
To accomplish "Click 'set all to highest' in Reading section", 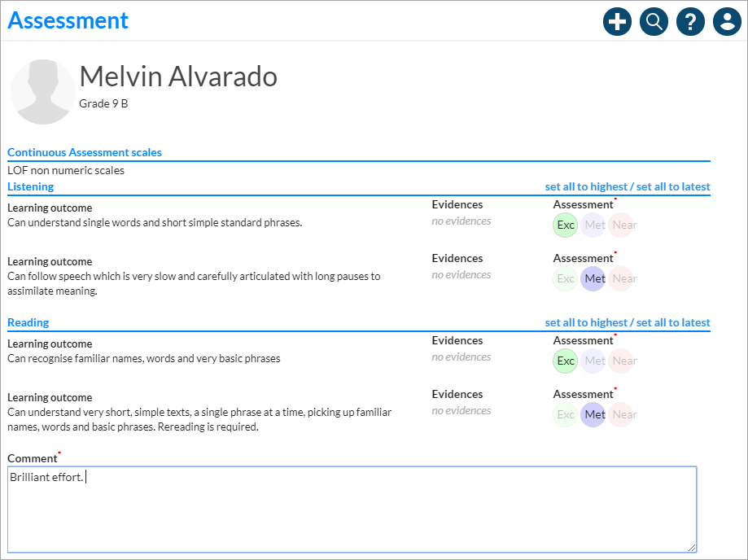I will pyautogui.click(x=586, y=322).
